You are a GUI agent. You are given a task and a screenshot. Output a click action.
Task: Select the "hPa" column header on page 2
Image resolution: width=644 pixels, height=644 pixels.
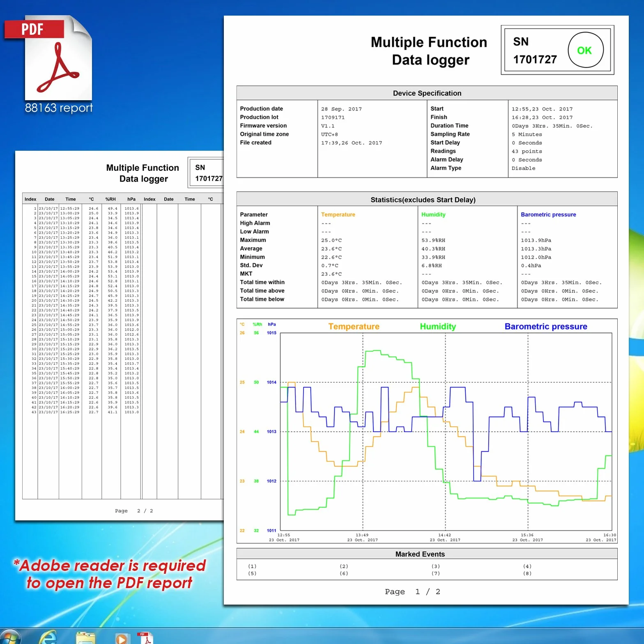(x=131, y=199)
